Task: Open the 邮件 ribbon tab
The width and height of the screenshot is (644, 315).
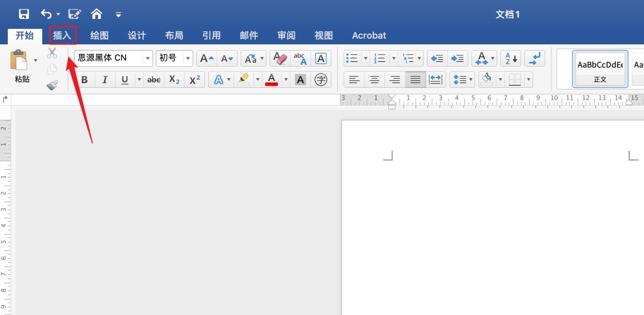Action: tap(249, 35)
